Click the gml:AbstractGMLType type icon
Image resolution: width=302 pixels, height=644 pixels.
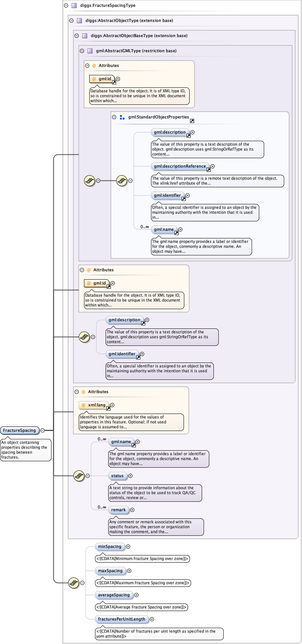[x=90, y=51]
